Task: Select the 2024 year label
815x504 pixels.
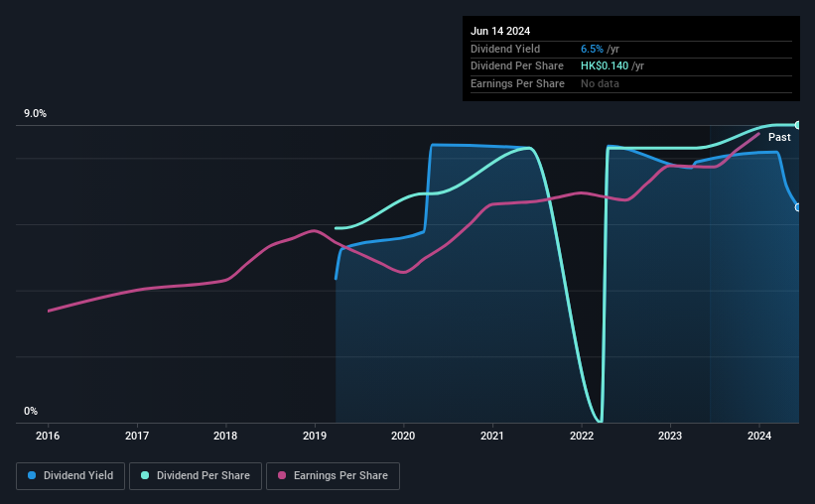Action: (759, 436)
